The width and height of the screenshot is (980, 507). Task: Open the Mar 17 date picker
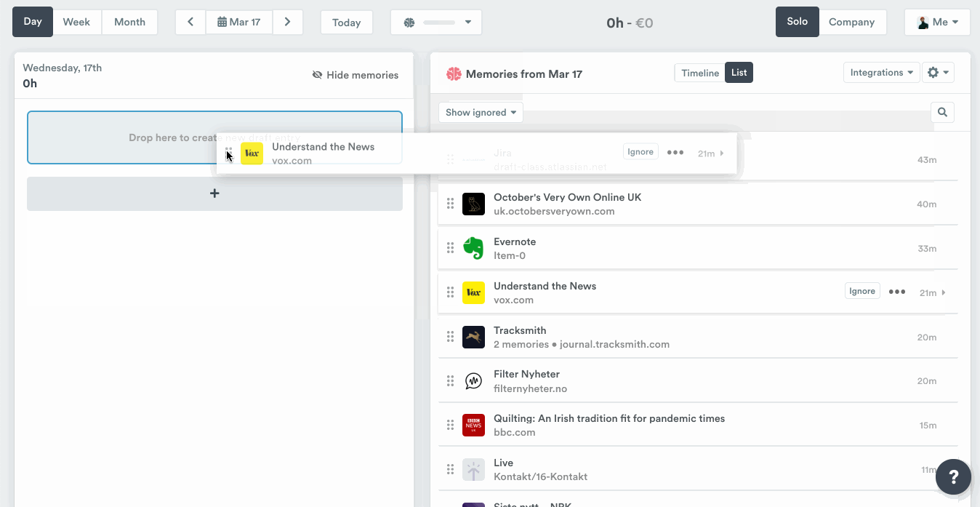(x=239, y=22)
